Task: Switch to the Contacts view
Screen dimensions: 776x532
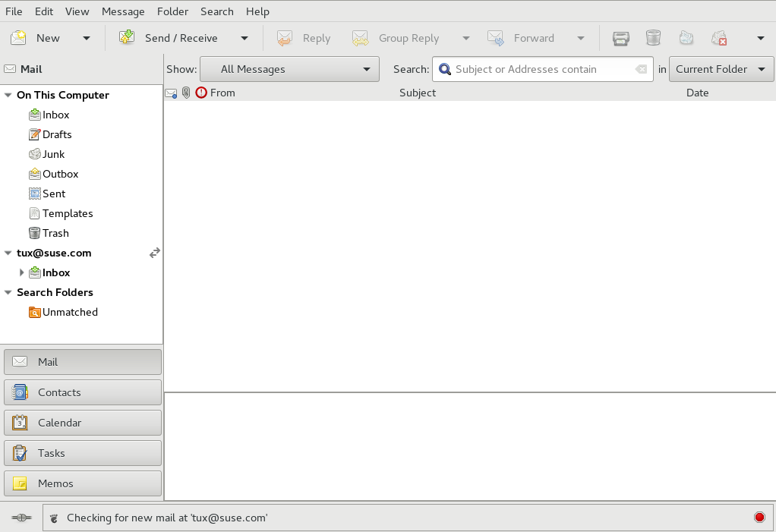Action: [83, 392]
